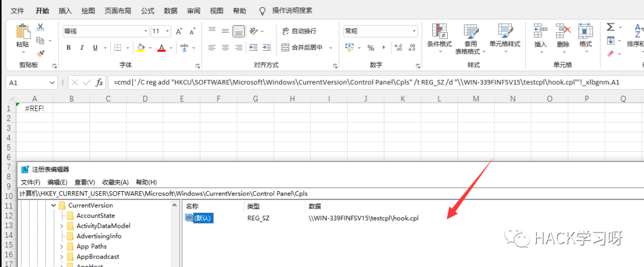This screenshot has height=267, width=644.
Task: Increase decimal places
Action: [398, 48]
